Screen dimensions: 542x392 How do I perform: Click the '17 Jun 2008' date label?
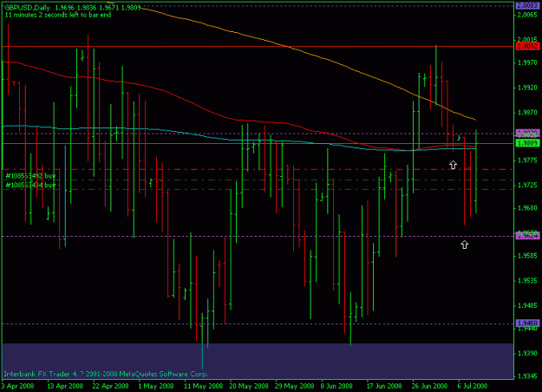[384, 386]
